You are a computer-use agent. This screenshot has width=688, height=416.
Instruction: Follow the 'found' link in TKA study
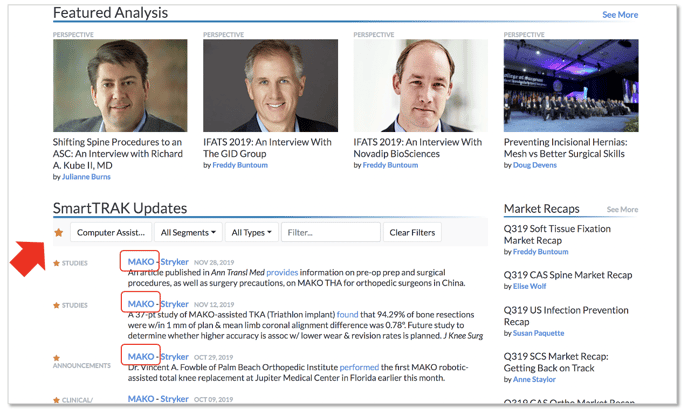[x=348, y=315]
